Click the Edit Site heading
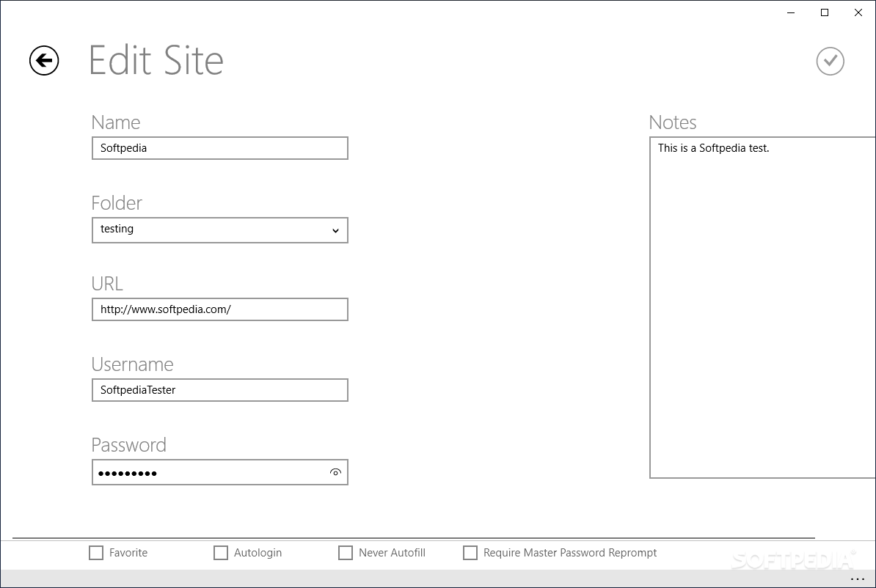876x588 pixels. pyautogui.click(x=156, y=60)
